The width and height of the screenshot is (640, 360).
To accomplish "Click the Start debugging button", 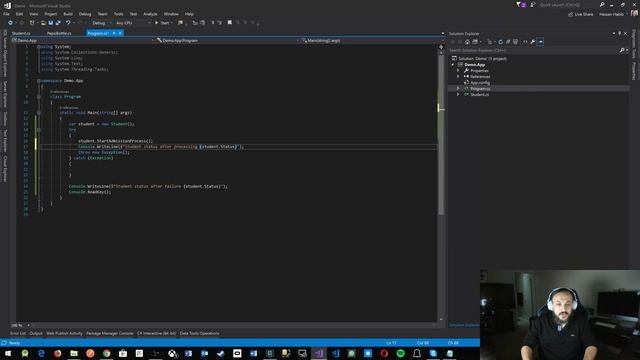I will pos(162,23).
